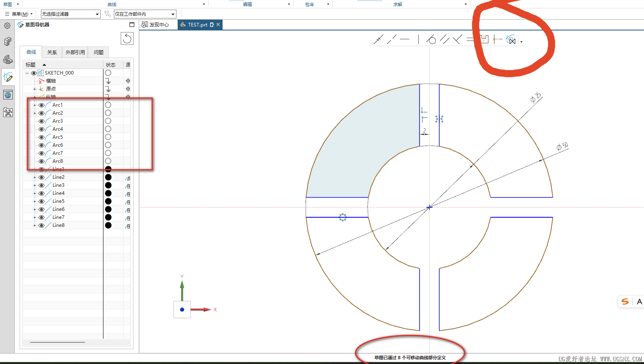Select the Coincident constraint icon
Image resolution: width=644 pixels, height=364 pixels.
click(x=379, y=39)
